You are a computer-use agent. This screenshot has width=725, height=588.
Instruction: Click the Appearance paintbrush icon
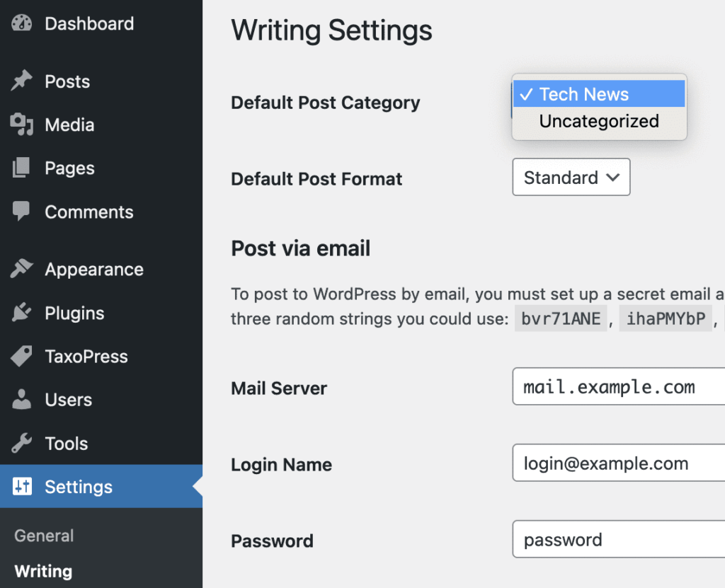pos(22,269)
